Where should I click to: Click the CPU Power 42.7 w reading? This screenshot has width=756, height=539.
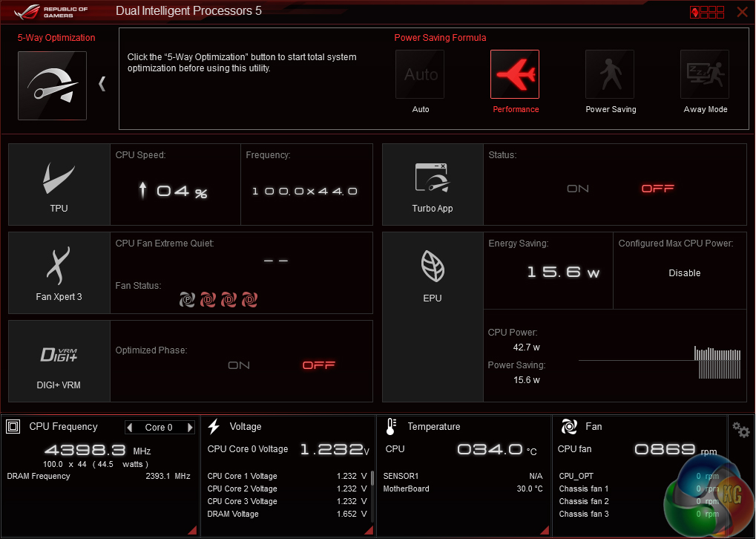[526, 347]
